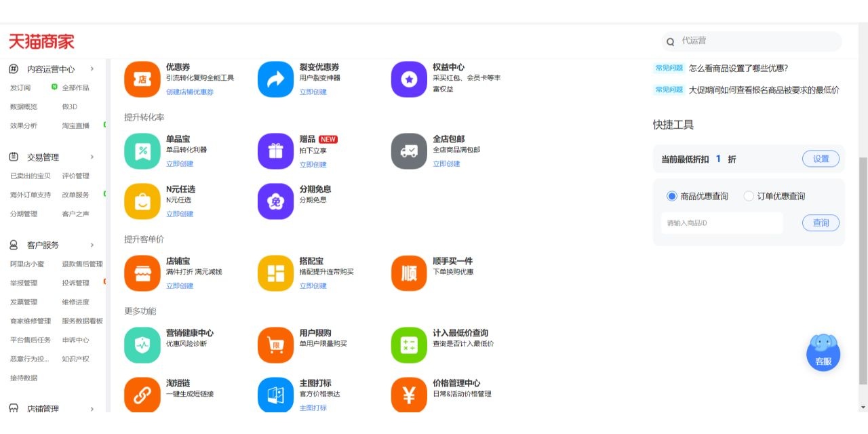Open 申诉中心 in the sidebar

pos(75,340)
